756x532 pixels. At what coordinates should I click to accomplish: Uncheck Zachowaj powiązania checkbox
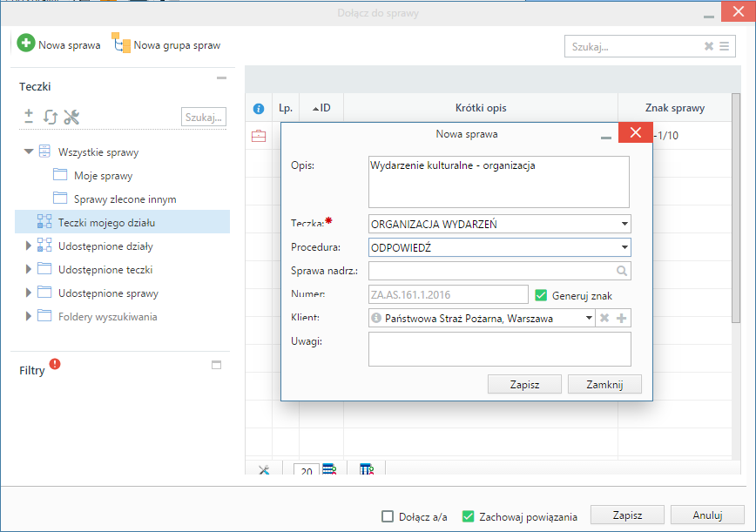click(x=469, y=516)
